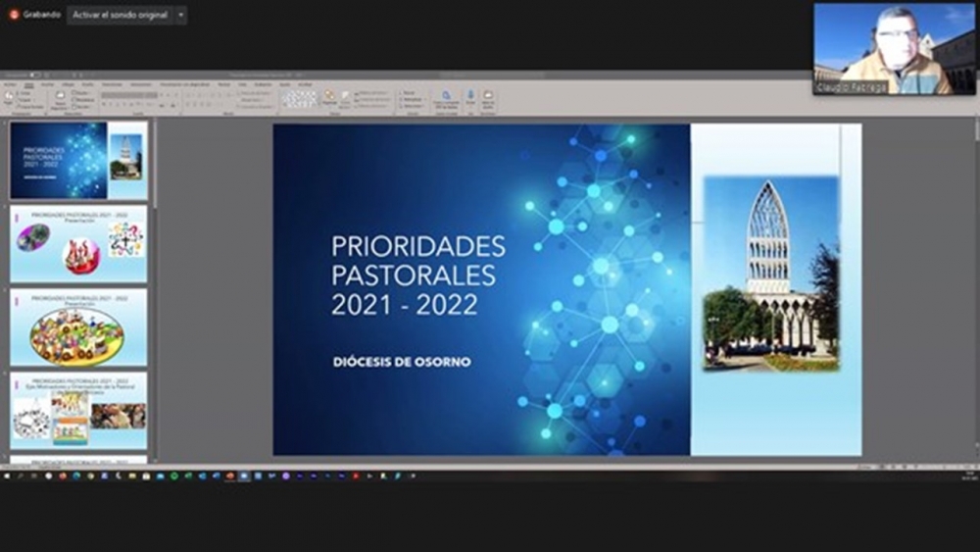
Task: Toggle the AutoSave switch in title bar
Action: point(34,75)
